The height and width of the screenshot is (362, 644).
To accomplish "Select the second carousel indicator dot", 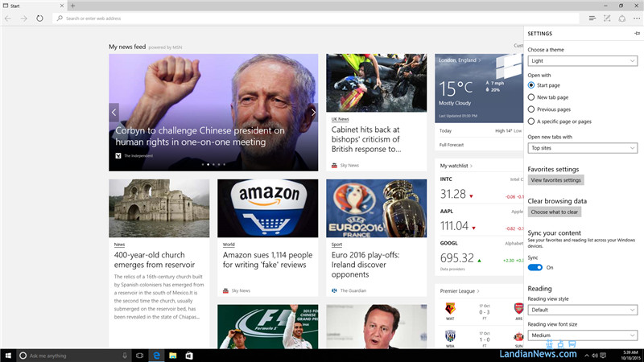I will pyautogui.click(x=208, y=165).
